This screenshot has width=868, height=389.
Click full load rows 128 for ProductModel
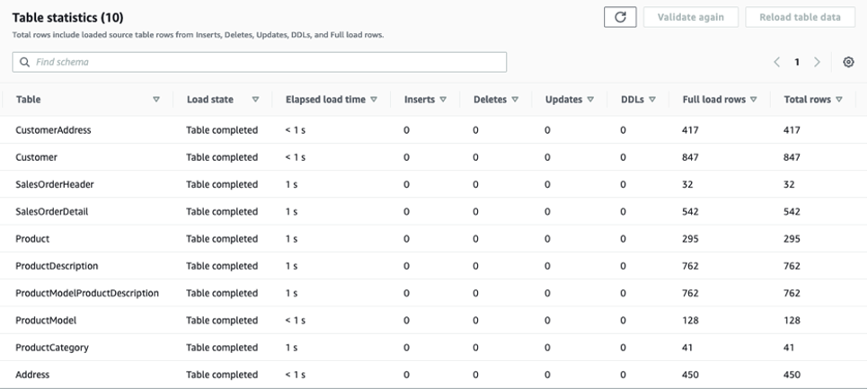(x=690, y=320)
